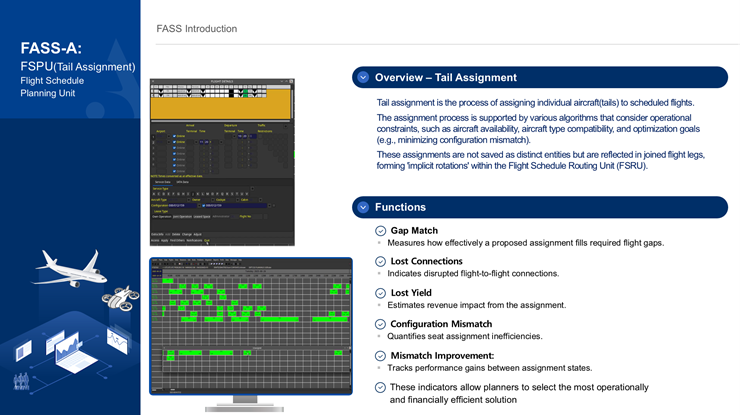Toggle the second Online checkbox row
The width and height of the screenshot is (740, 415).
[175, 143]
